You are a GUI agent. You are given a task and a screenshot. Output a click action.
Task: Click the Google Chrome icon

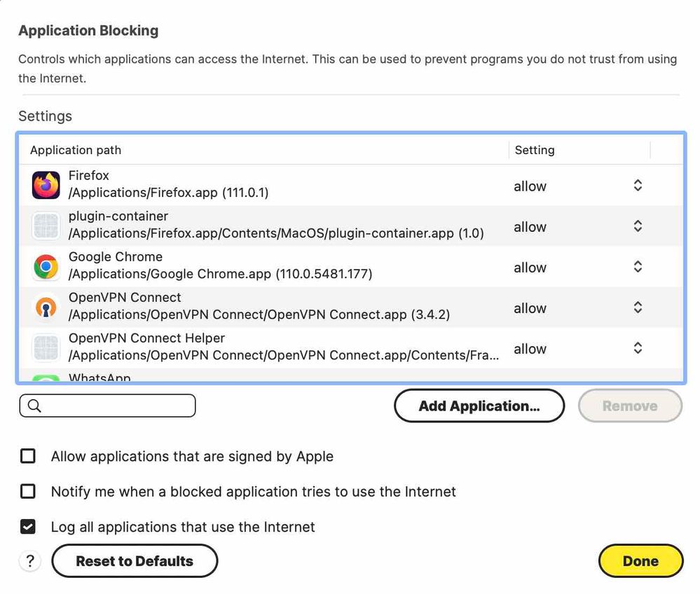point(46,267)
